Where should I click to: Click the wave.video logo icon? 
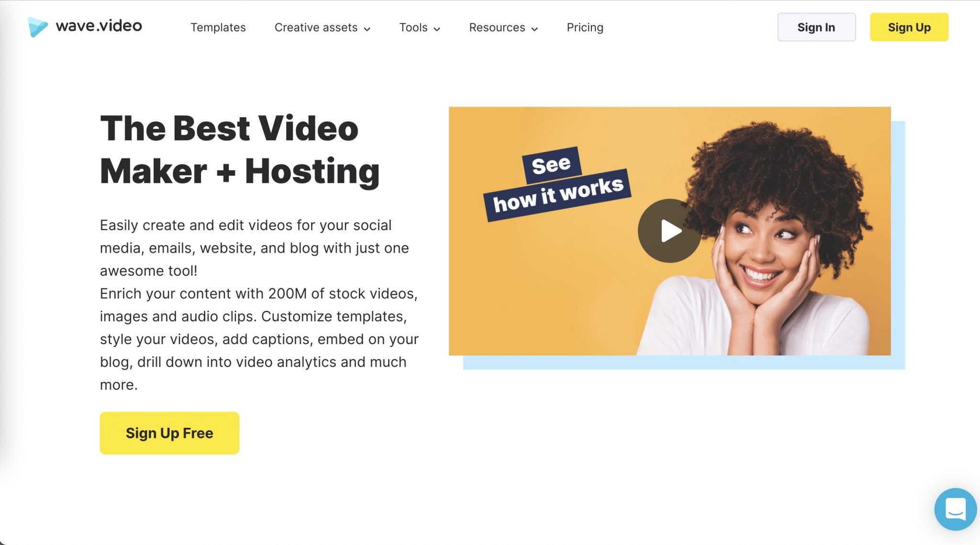(38, 27)
